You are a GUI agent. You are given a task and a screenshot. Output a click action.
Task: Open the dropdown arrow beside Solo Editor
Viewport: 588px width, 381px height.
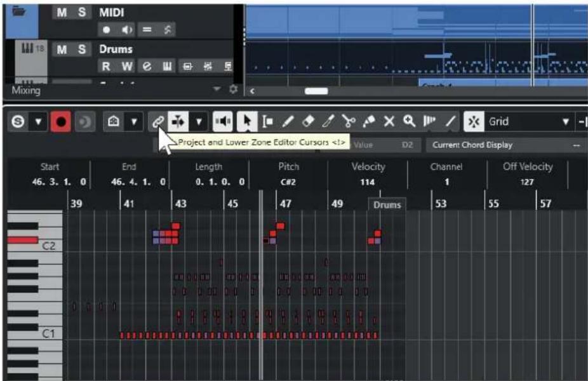[38, 121]
